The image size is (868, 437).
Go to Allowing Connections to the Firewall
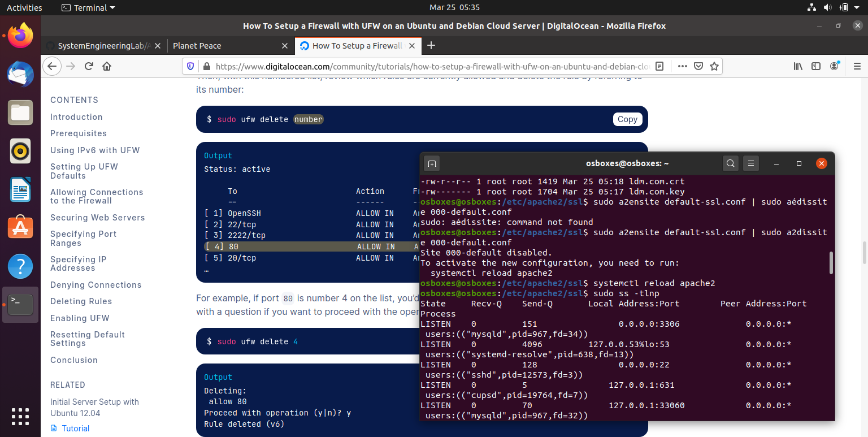coord(97,196)
